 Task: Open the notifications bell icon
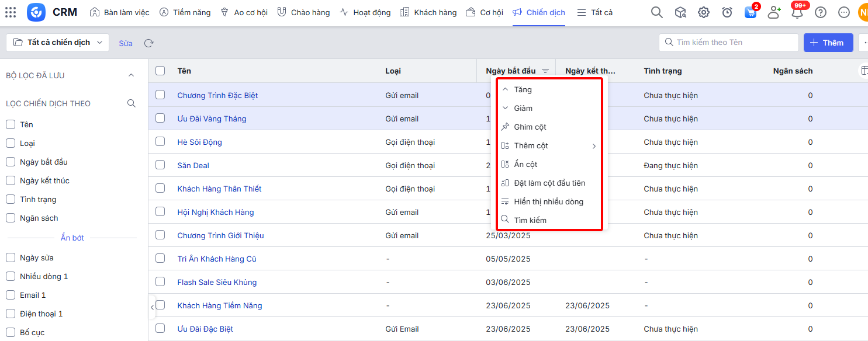click(x=797, y=12)
